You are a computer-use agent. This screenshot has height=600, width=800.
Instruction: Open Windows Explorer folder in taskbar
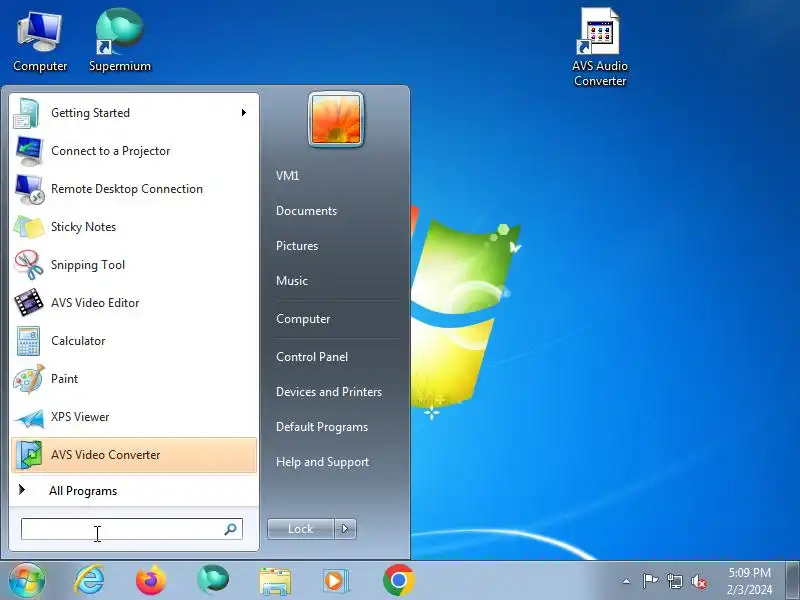275,581
